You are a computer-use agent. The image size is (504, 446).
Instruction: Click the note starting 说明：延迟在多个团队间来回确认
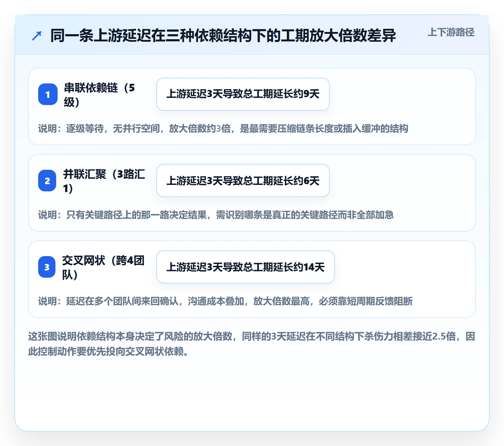click(x=225, y=301)
